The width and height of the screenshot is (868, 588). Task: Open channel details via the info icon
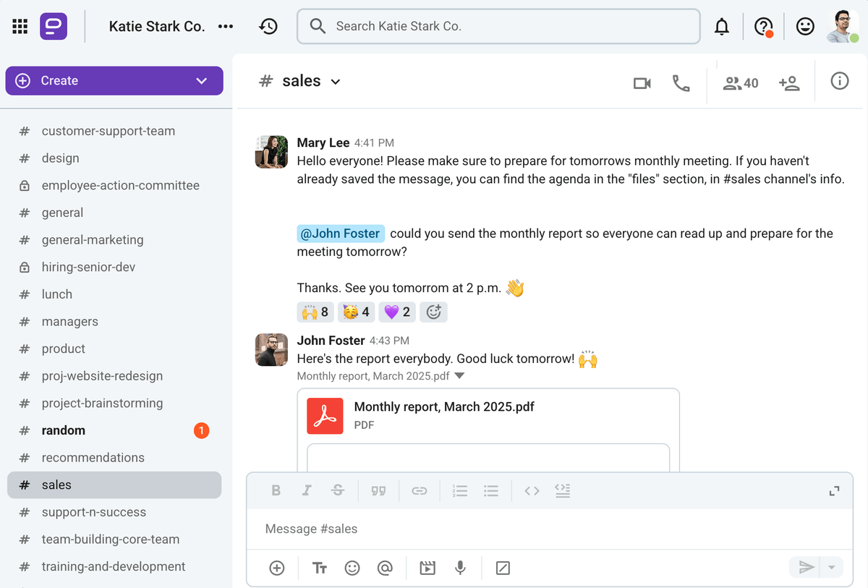(x=839, y=81)
